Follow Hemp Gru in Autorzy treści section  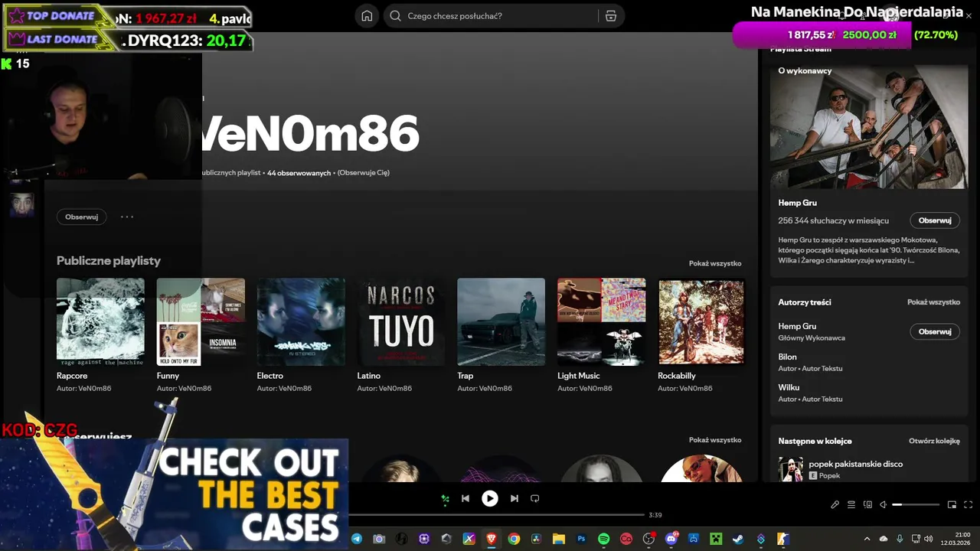tap(935, 331)
